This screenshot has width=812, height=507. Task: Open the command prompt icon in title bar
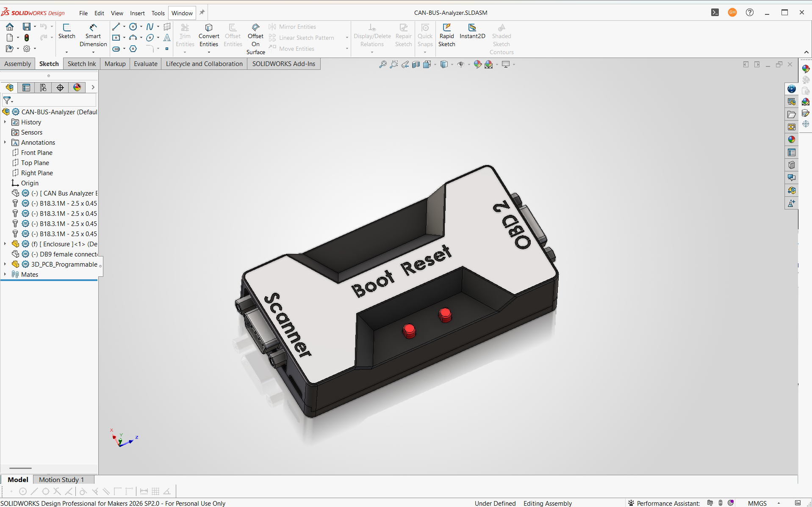click(x=715, y=12)
